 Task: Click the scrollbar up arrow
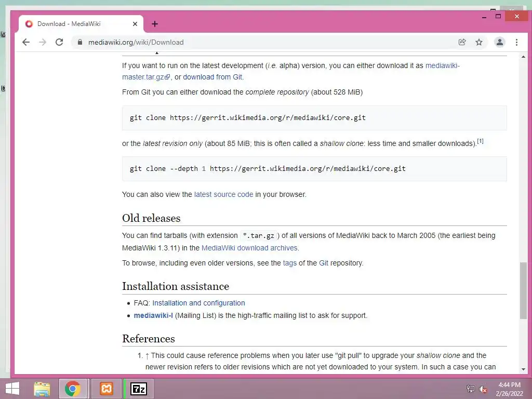(x=523, y=57)
